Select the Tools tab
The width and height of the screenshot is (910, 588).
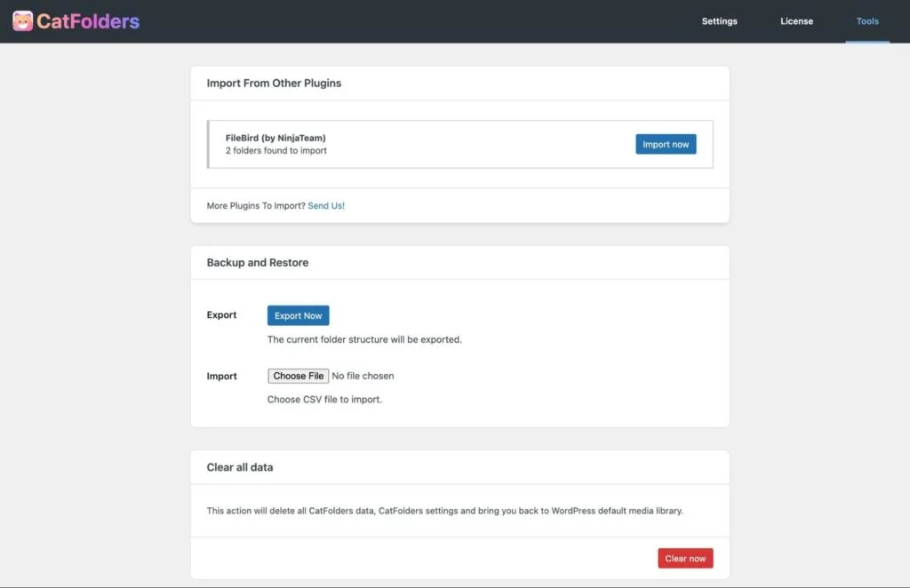[867, 21]
